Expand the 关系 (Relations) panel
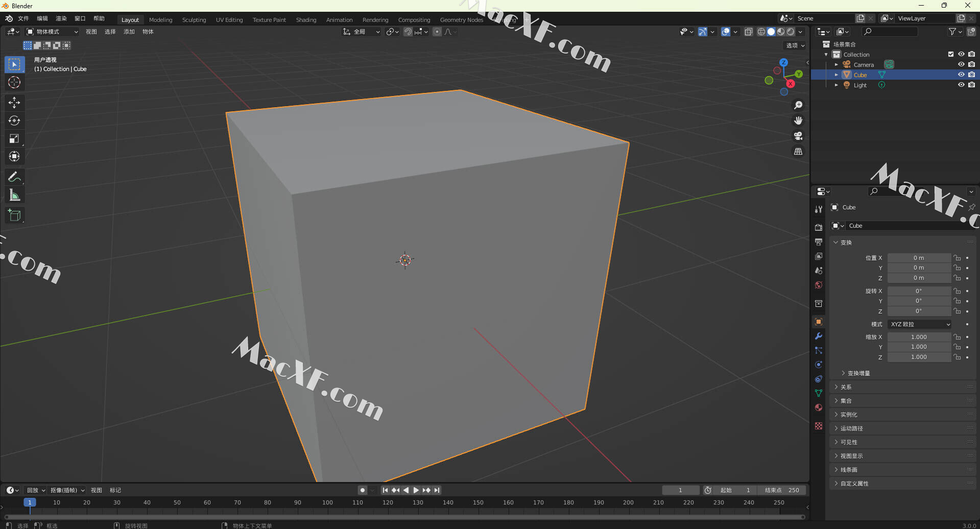980x529 pixels. tap(846, 387)
